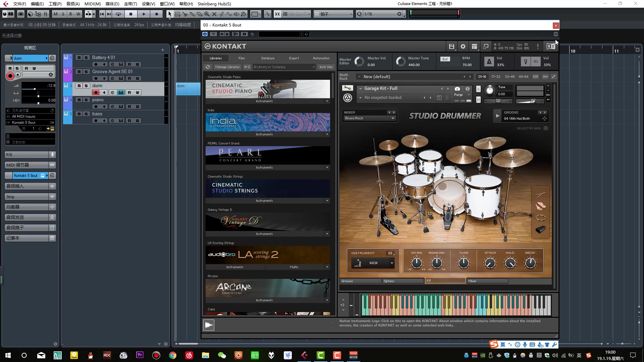Solo the bass track
The image size is (644, 362).
86,114
